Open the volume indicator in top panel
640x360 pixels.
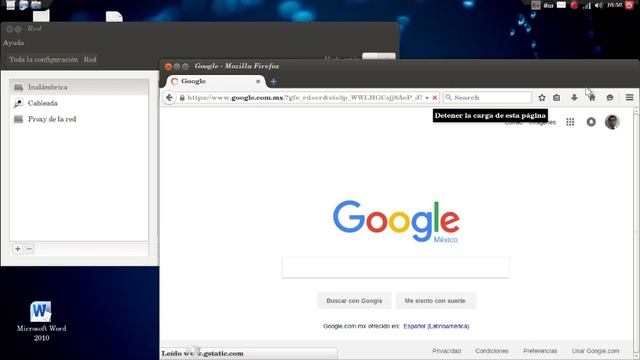click(598, 5)
